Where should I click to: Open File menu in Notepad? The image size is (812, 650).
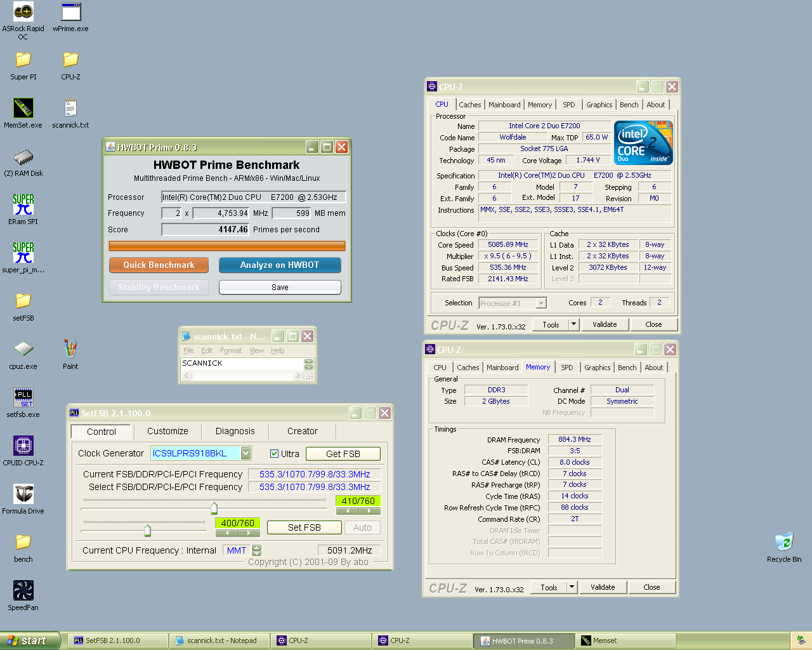(x=188, y=350)
